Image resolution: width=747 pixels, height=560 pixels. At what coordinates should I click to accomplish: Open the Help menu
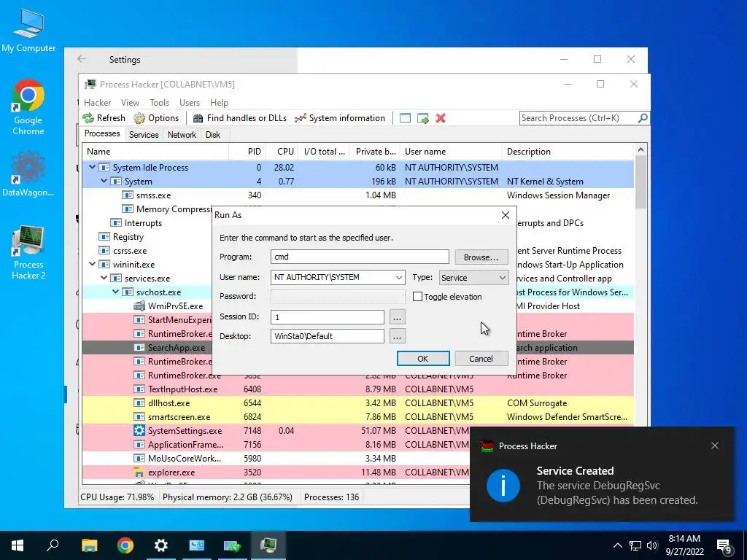pos(219,103)
